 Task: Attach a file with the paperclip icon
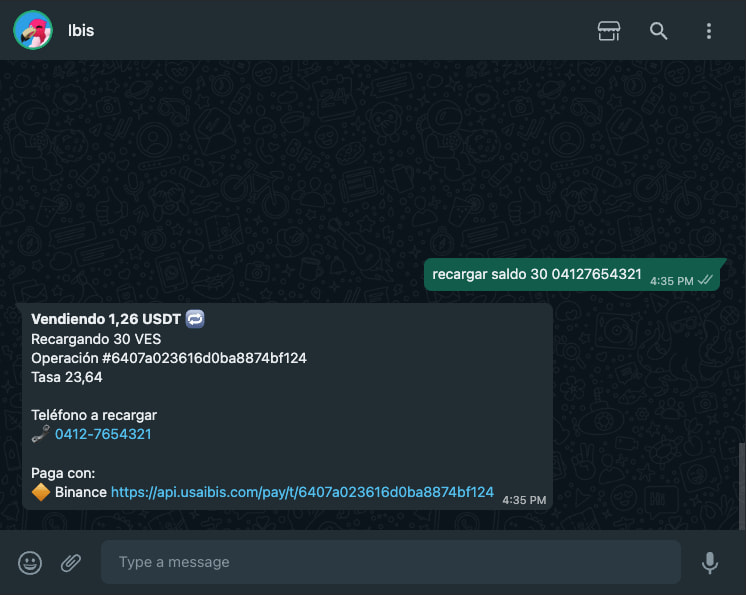[x=71, y=563]
